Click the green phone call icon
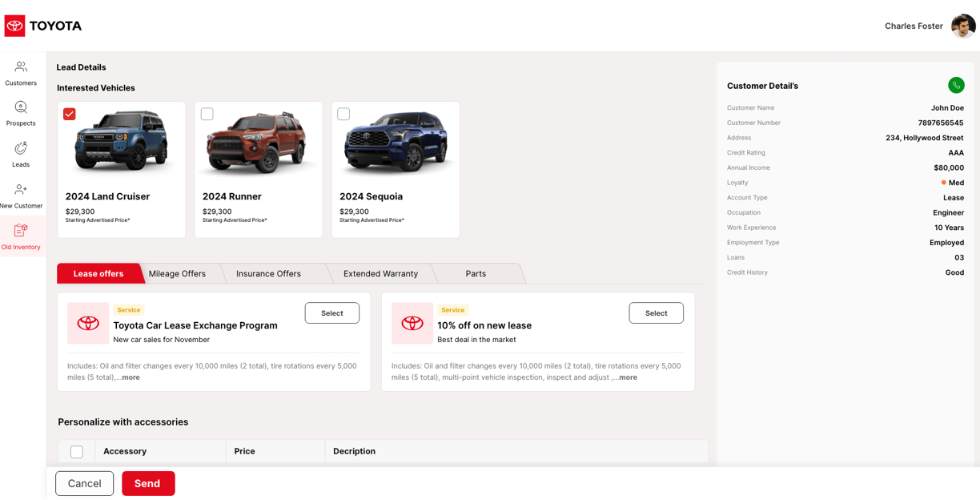 pyautogui.click(x=956, y=85)
